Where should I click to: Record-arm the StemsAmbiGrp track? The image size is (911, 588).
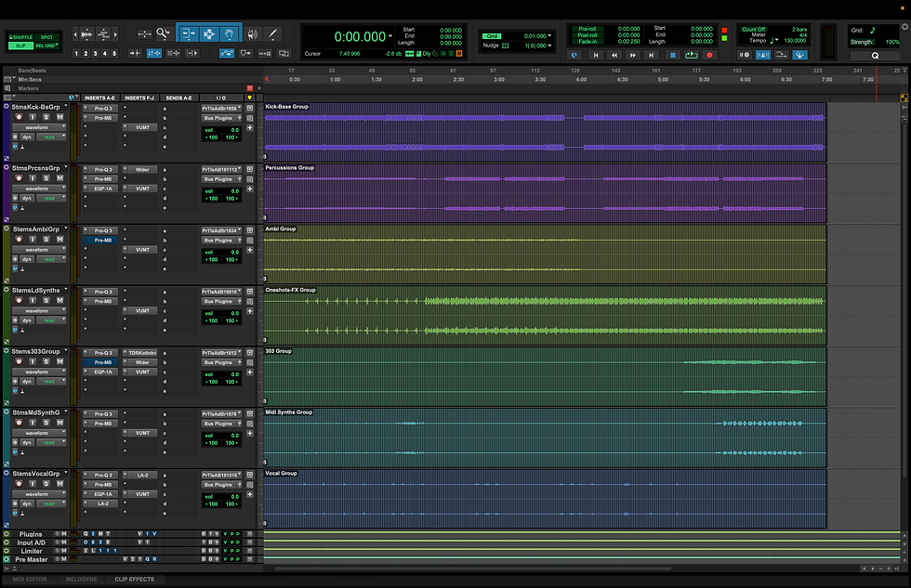point(20,240)
